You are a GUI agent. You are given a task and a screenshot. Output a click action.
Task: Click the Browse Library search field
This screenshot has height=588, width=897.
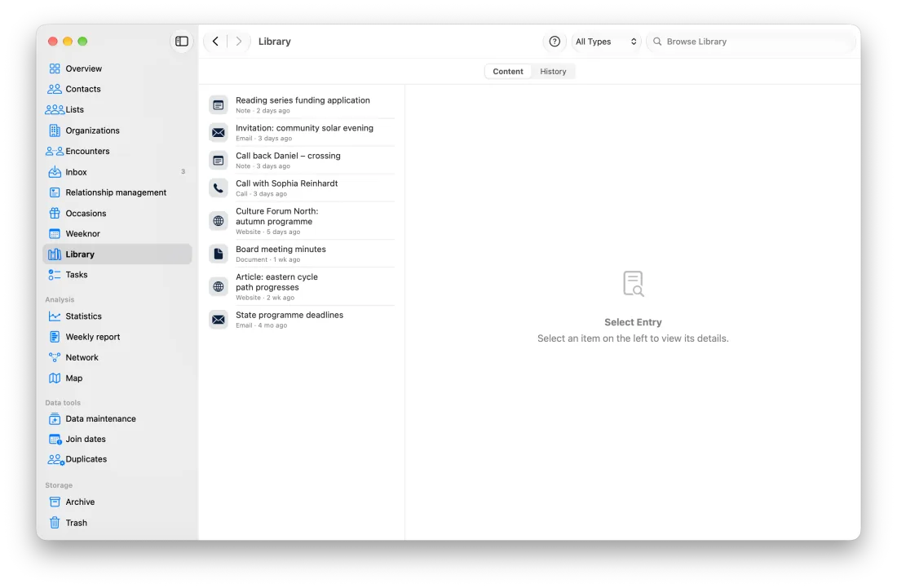coord(750,41)
